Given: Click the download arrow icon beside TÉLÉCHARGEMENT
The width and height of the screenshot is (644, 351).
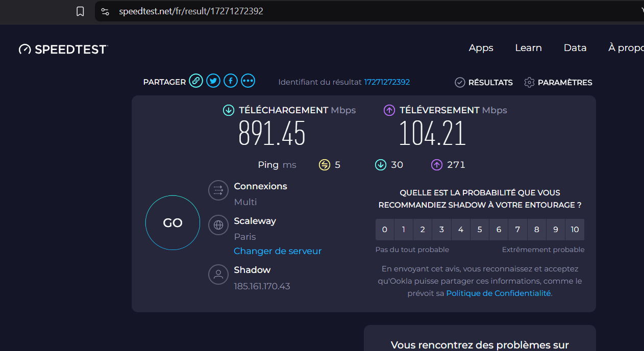Looking at the screenshot, I should pyautogui.click(x=229, y=110).
